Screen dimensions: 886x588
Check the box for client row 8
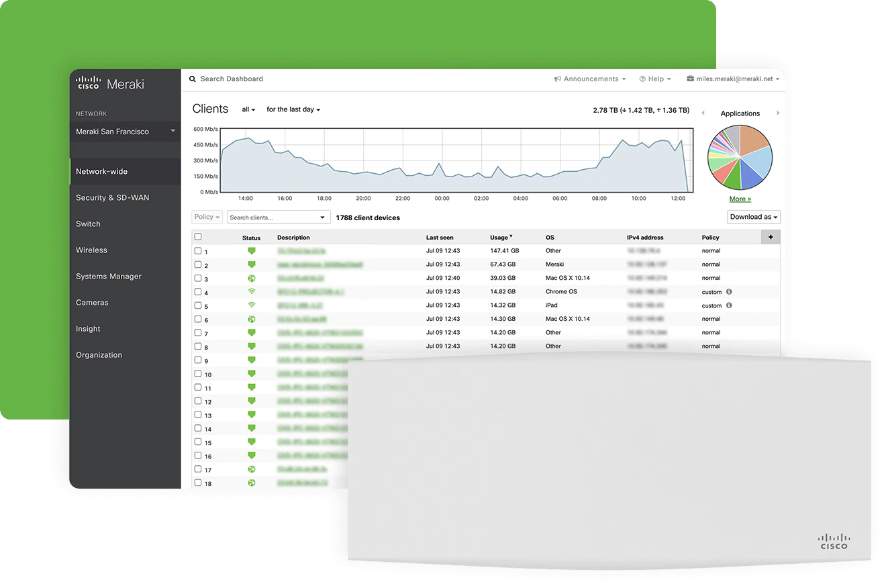click(198, 346)
